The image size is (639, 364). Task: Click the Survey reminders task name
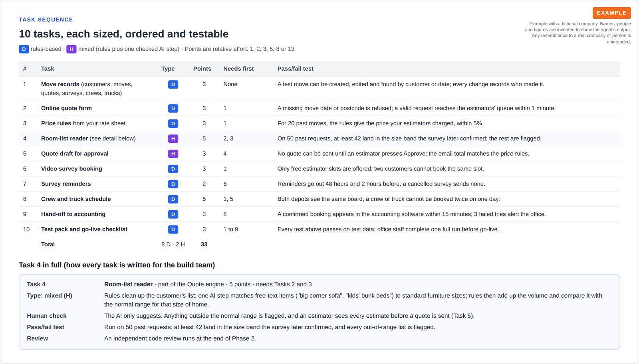(66, 184)
